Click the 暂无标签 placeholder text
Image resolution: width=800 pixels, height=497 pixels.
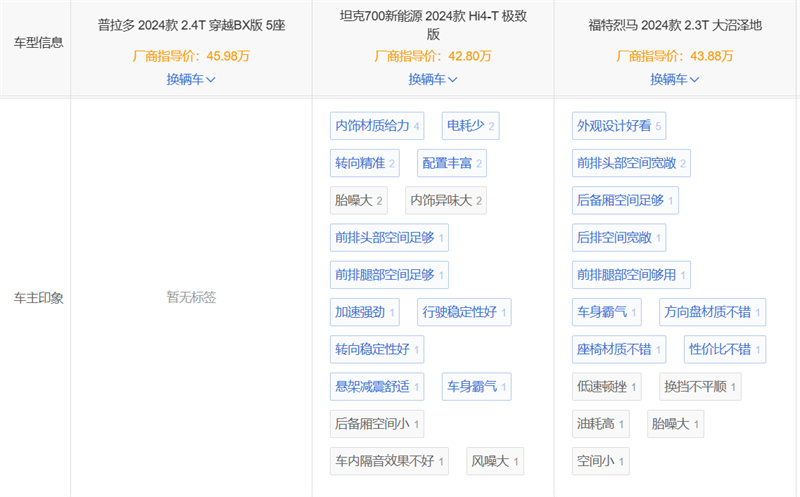click(x=191, y=297)
